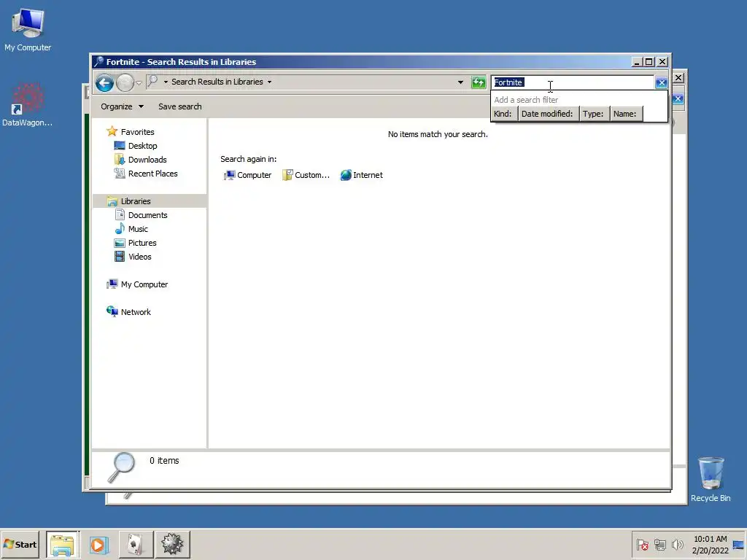747x560 pixels.
Task: Open Desktop under Favorites
Action: [x=142, y=146]
